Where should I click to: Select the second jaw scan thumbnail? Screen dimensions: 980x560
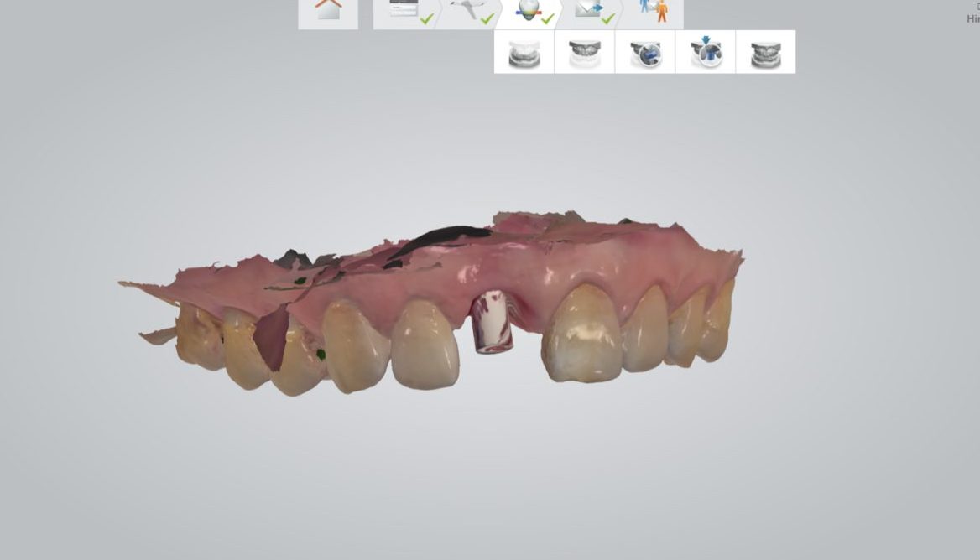(x=585, y=53)
